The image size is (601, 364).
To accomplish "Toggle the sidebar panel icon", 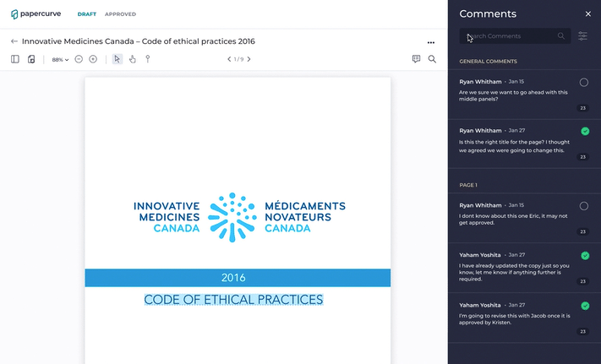I will [15, 59].
